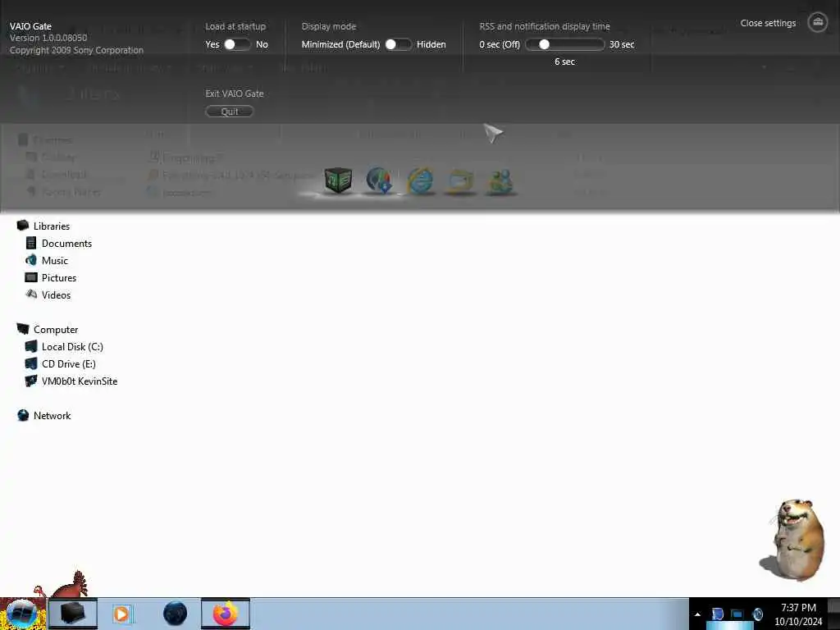Screen dimensions: 840x630
Task: Show hidden tray icons arrow
Action: (697, 614)
